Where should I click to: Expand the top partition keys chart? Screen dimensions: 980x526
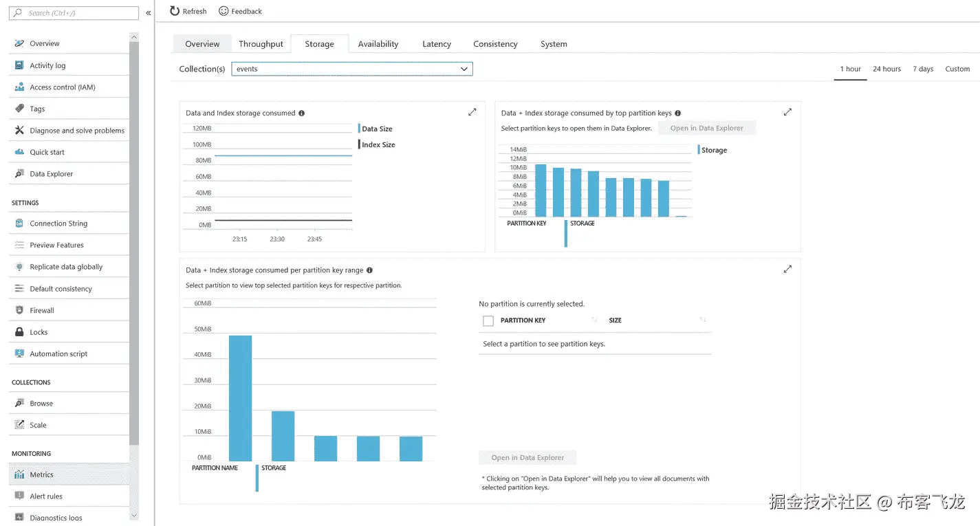[787, 112]
